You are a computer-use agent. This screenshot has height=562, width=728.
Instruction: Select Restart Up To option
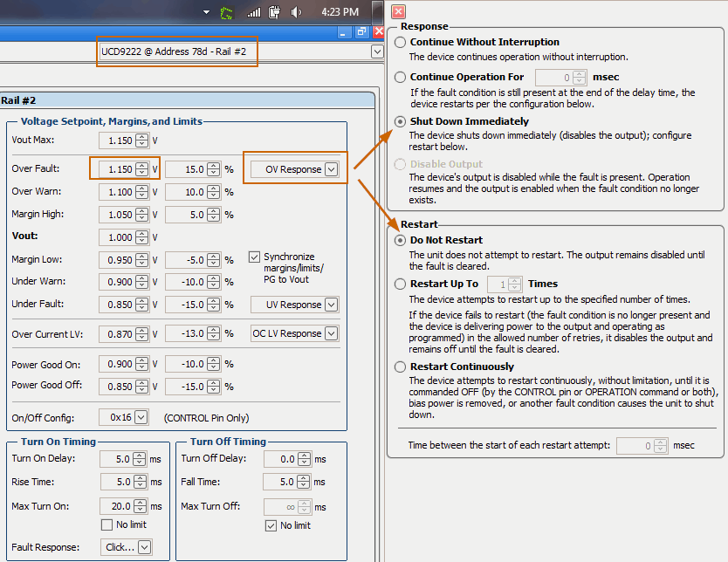pyautogui.click(x=400, y=284)
